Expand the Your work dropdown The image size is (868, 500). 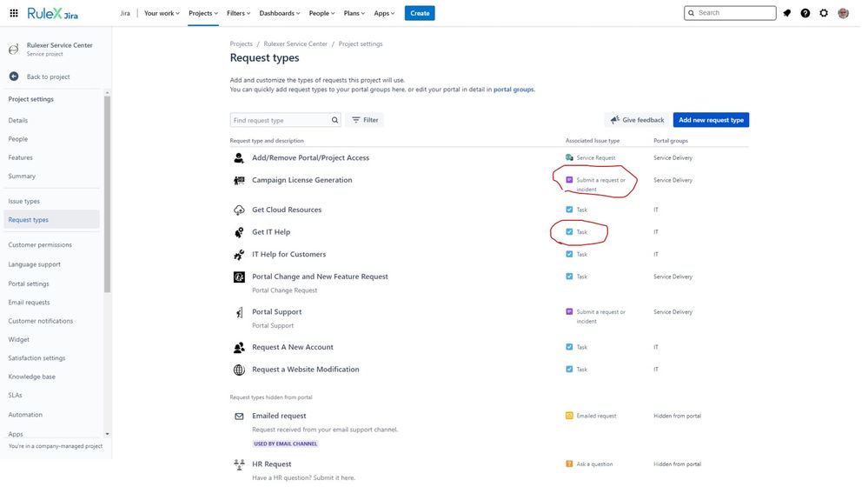point(162,13)
